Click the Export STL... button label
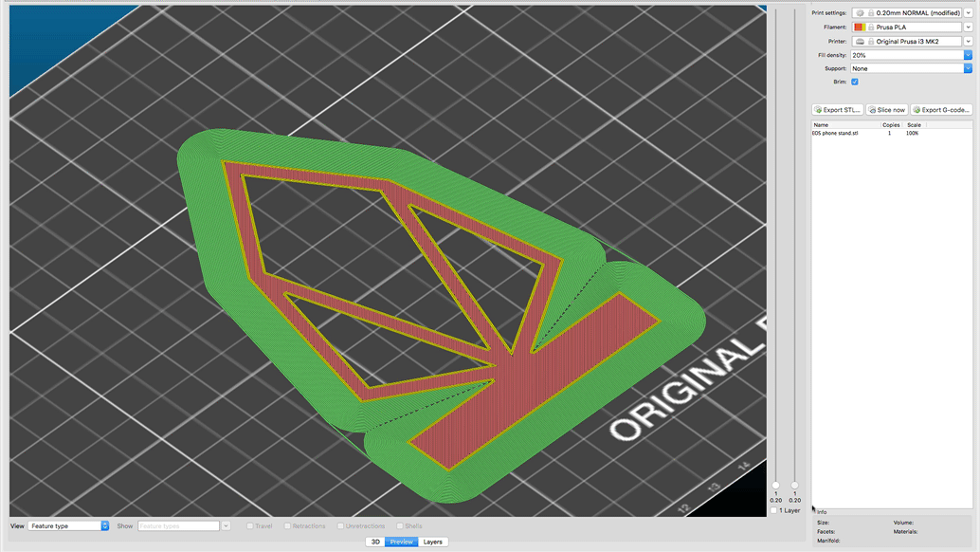The image size is (980, 552). (842, 110)
